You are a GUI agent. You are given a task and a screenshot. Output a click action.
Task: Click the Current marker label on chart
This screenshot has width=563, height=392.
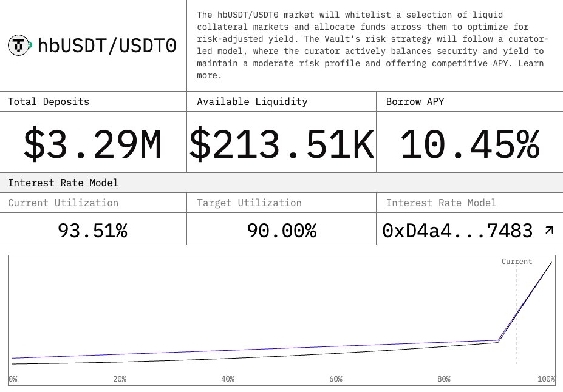pos(517,262)
